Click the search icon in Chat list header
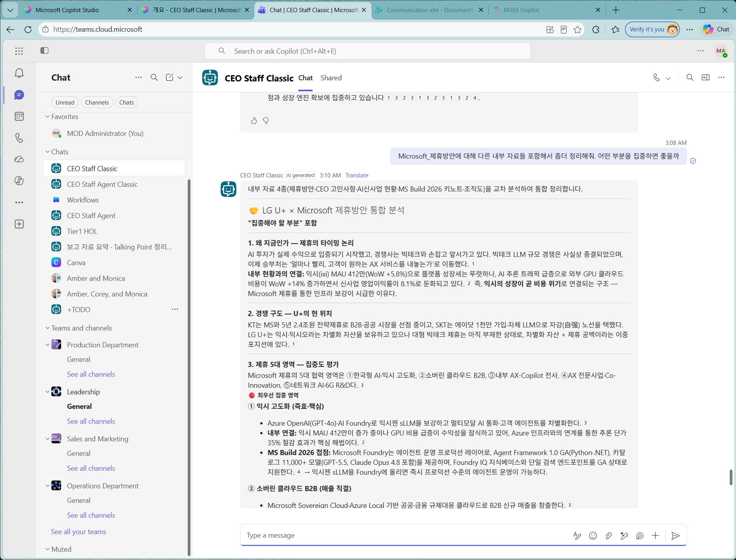 coord(154,78)
